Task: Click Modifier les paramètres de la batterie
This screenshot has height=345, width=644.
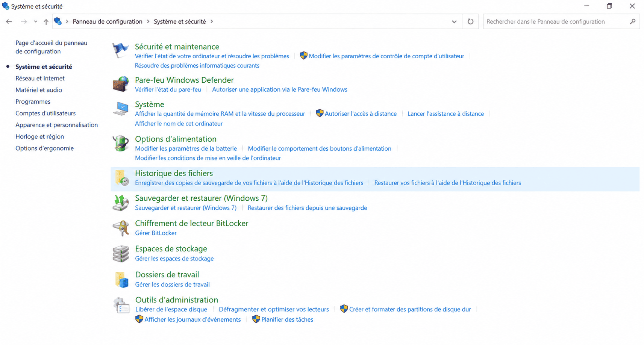Action: [x=186, y=148]
